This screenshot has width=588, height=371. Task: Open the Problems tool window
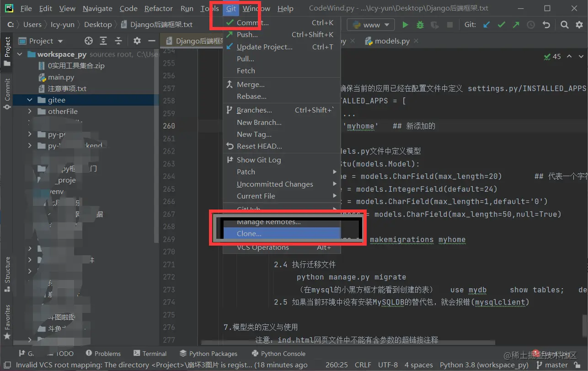(103, 354)
